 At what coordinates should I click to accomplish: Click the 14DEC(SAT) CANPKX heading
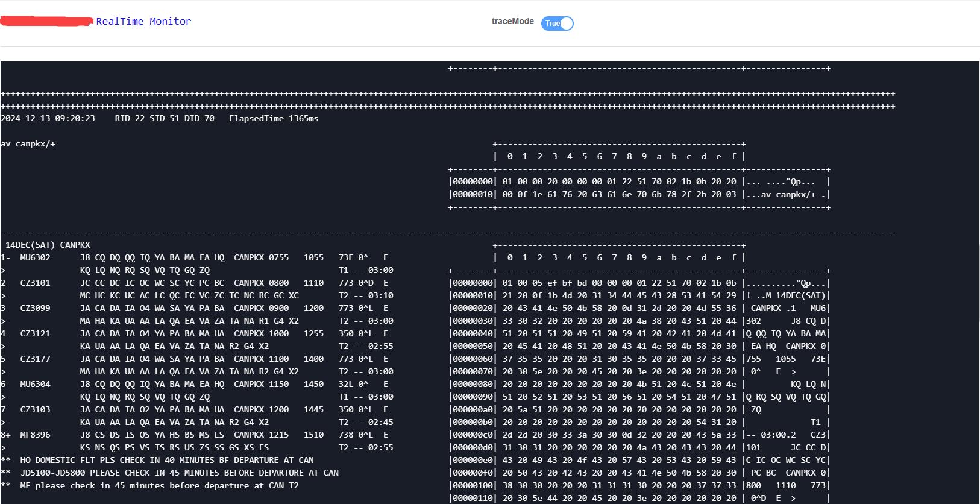tap(48, 245)
